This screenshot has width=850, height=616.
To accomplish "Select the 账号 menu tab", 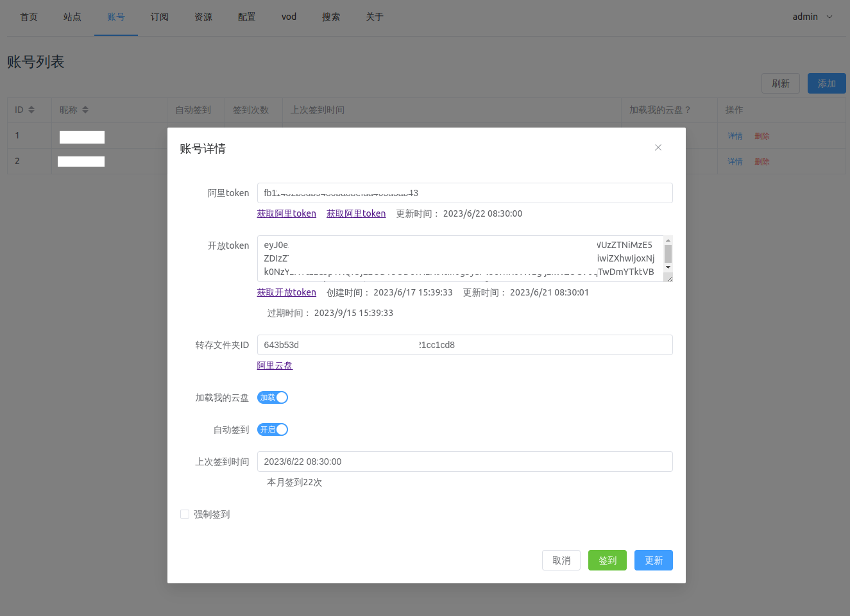I will coord(116,17).
